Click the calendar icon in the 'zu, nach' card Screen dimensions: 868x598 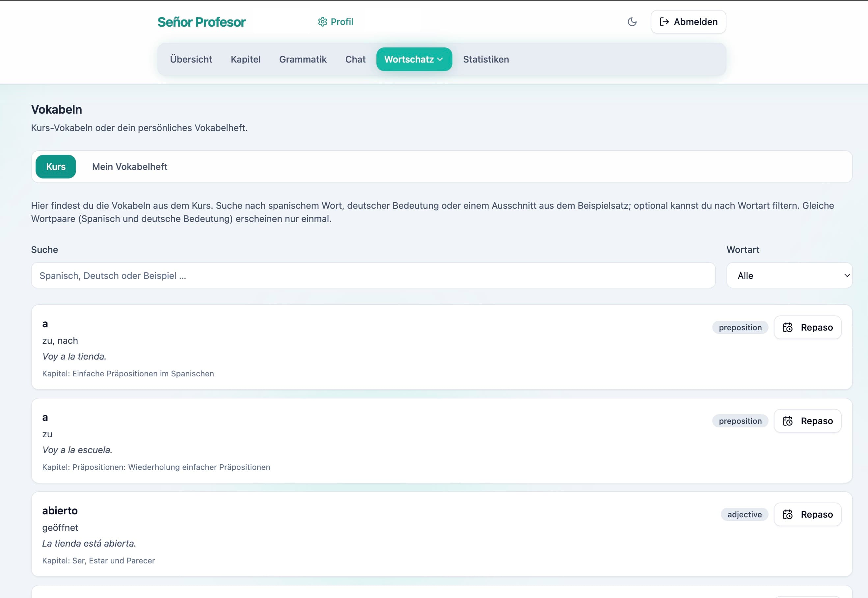[787, 327]
